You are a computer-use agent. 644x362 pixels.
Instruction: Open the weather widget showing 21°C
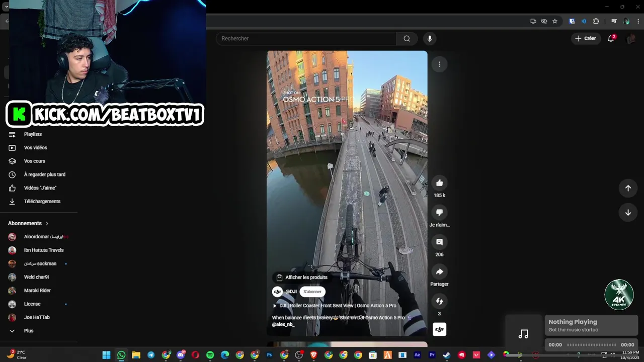click(18, 355)
